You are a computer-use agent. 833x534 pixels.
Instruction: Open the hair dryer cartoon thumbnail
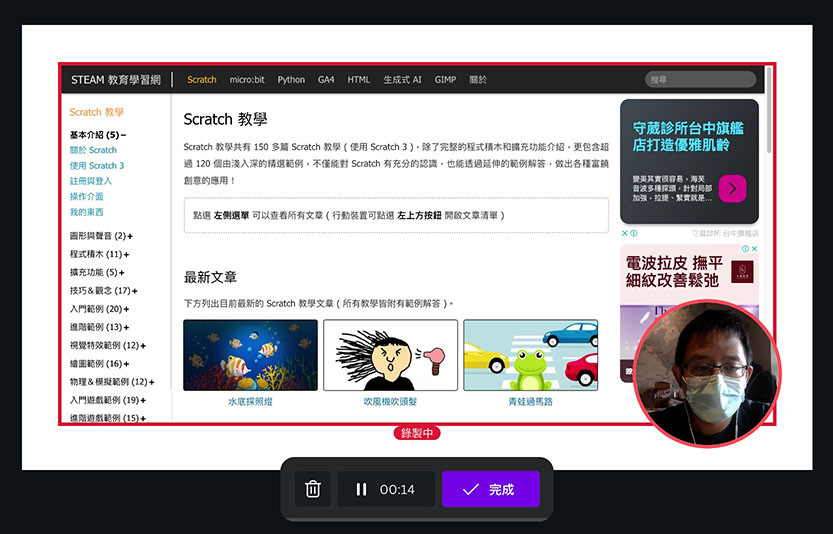(x=390, y=355)
